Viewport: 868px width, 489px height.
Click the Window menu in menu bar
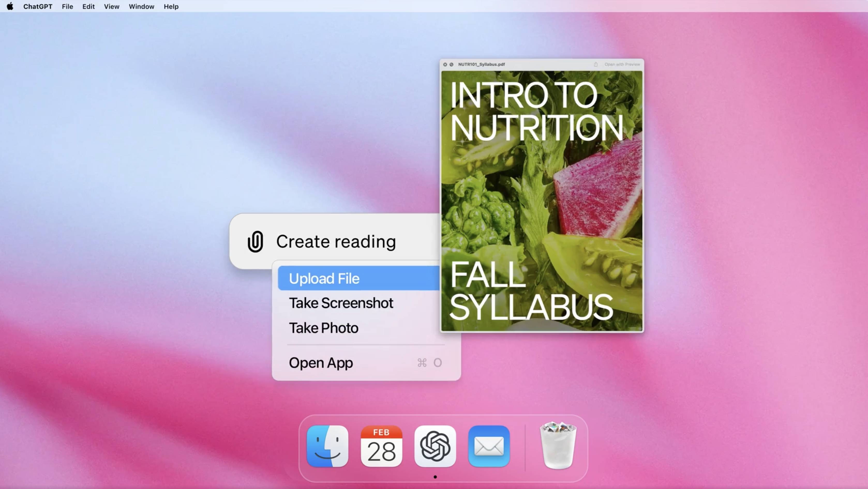(141, 6)
